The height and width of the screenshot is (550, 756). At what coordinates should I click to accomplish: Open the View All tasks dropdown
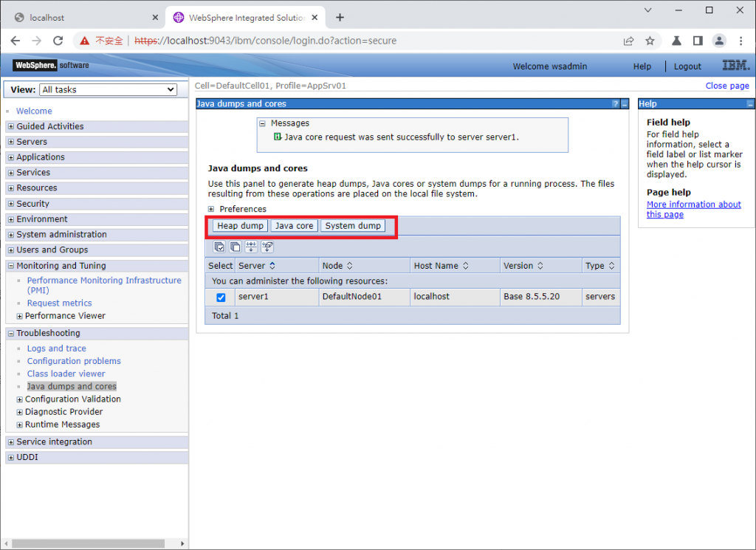[108, 89]
